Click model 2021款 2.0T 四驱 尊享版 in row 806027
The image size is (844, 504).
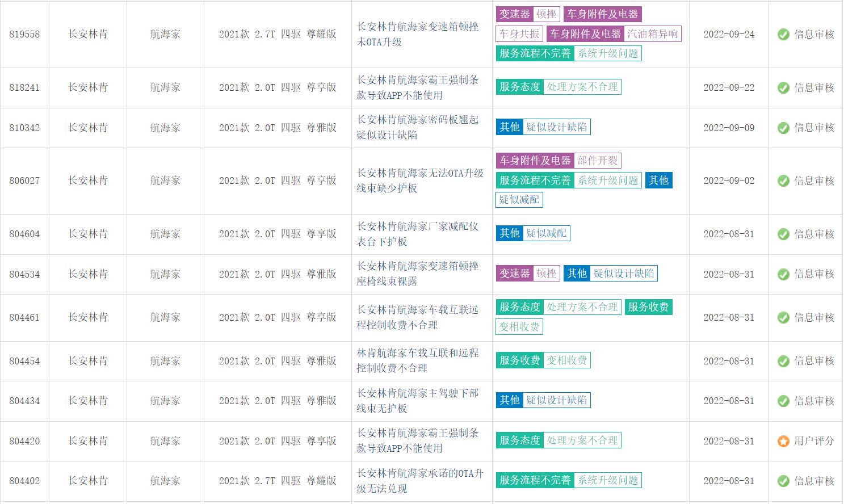pyautogui.click(x=278, y=180)
